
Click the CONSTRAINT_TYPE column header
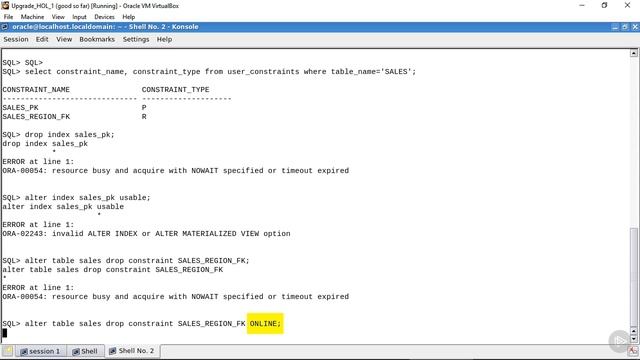176,90
